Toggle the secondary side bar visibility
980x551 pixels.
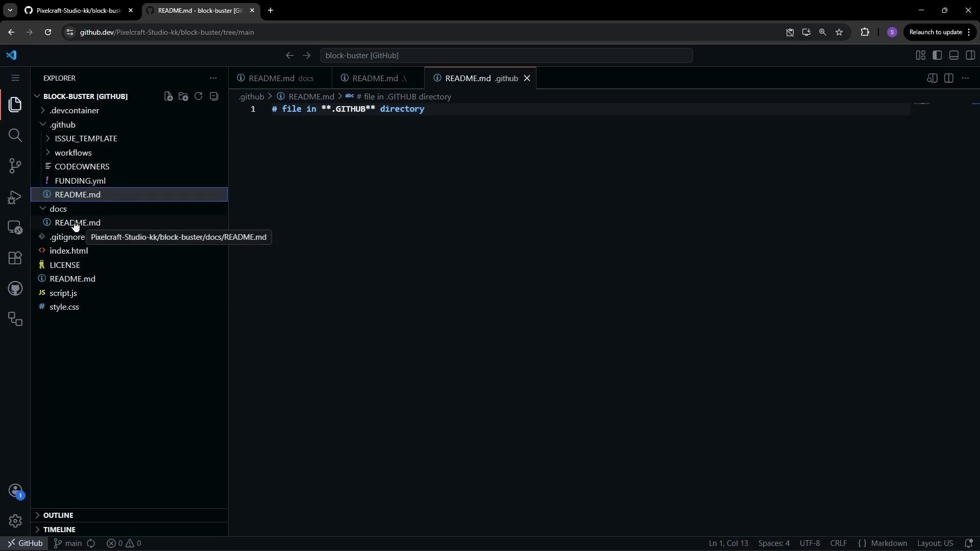pyautogui.click(x=970, y=55)
